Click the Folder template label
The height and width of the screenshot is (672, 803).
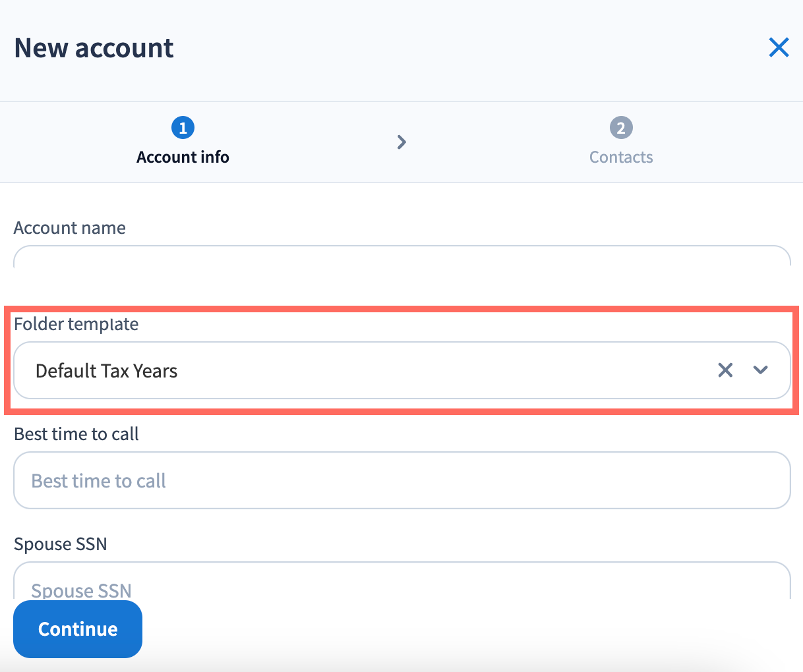point(76,325)
